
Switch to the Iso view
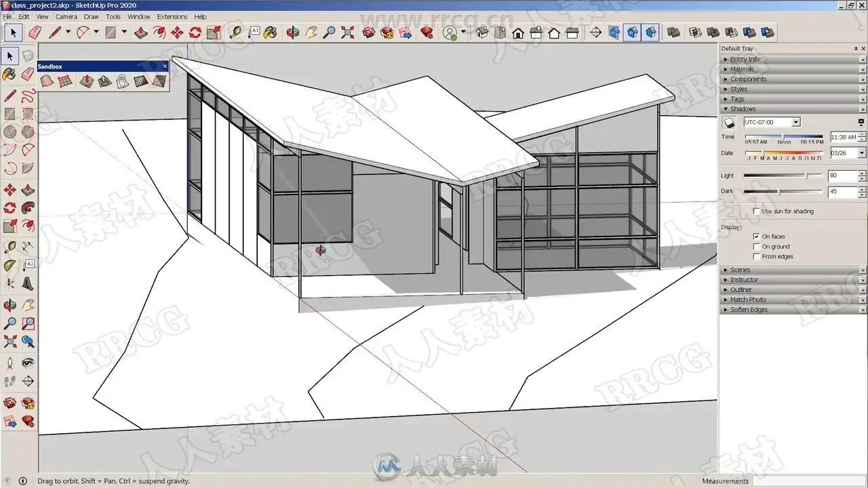pyautogui.click(x=482, y=32)
